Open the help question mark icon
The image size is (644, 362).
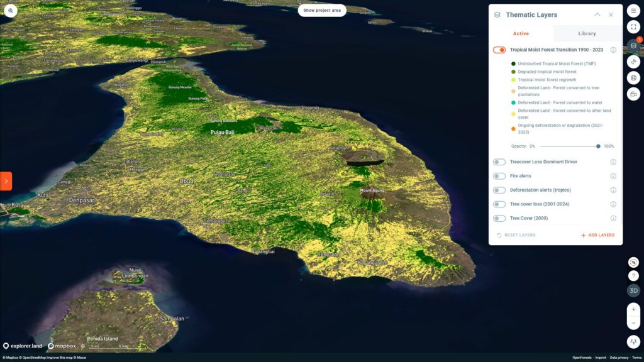633,276
